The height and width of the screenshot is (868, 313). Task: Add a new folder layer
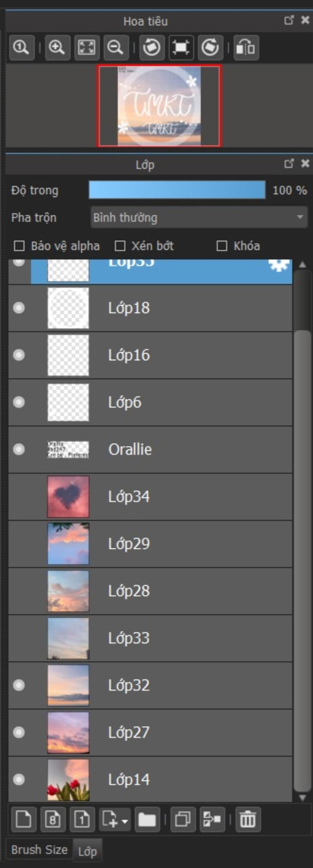pyautogui.click(x=147, y=819)
